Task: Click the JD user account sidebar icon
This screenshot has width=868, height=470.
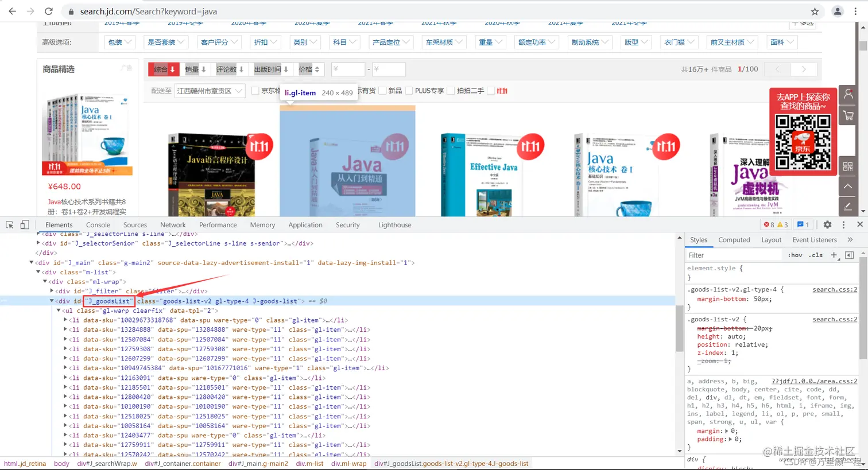Action: point(848,95)
